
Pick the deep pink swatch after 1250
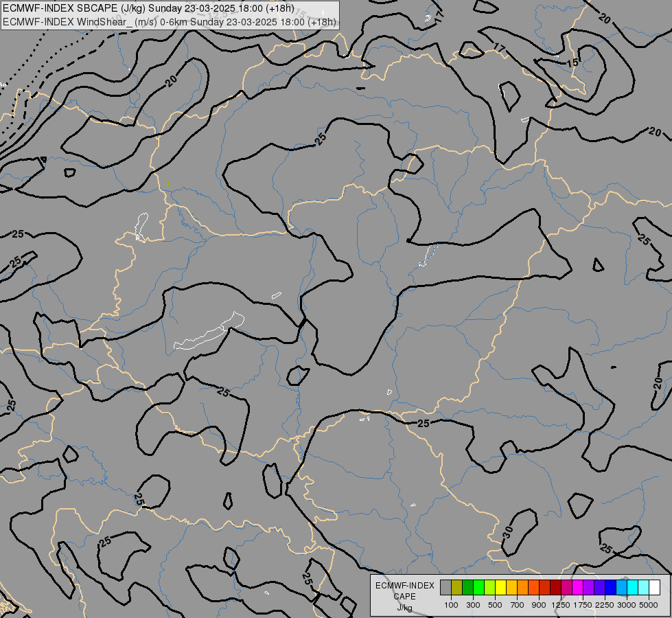(566, 587)
